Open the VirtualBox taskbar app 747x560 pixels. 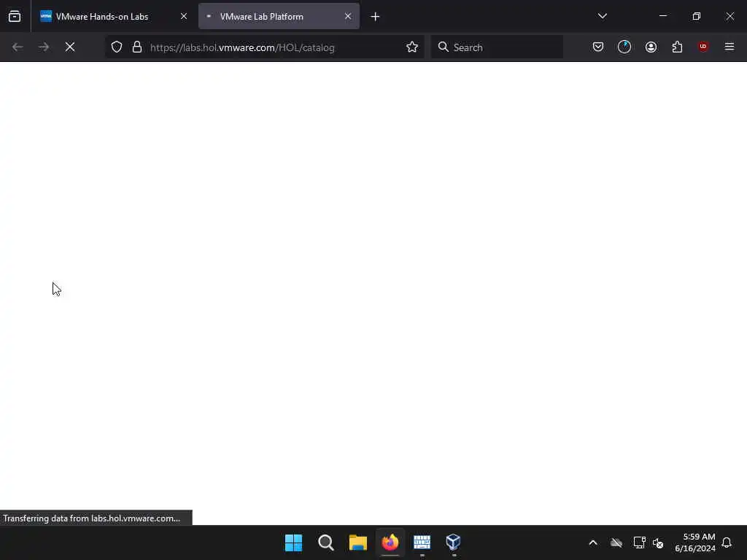[454, 542]
